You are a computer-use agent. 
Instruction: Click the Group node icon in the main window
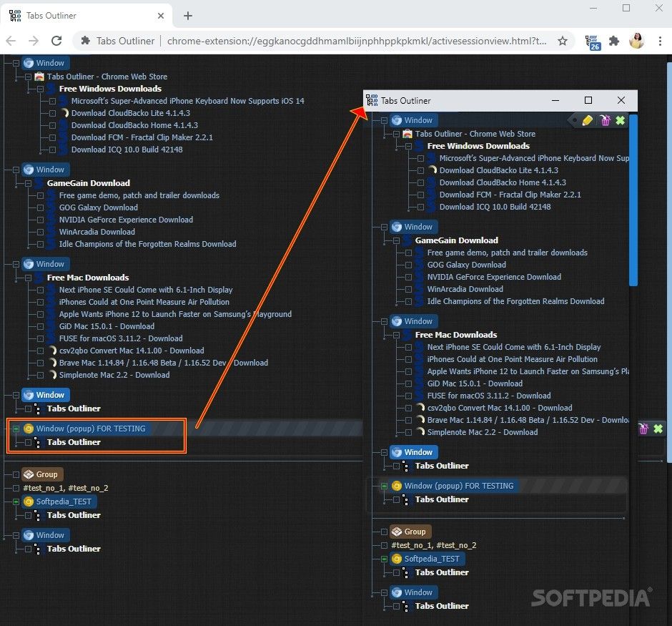pos(29,474)
